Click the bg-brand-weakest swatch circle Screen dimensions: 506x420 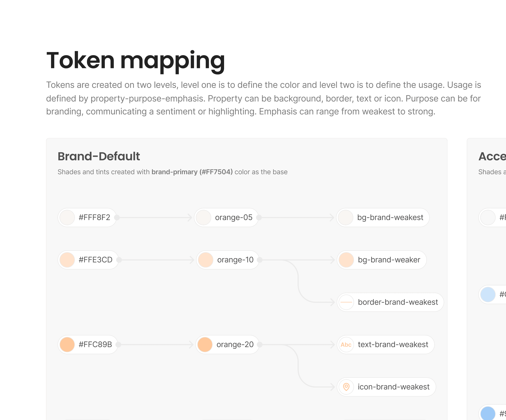(x=346, y=218)
